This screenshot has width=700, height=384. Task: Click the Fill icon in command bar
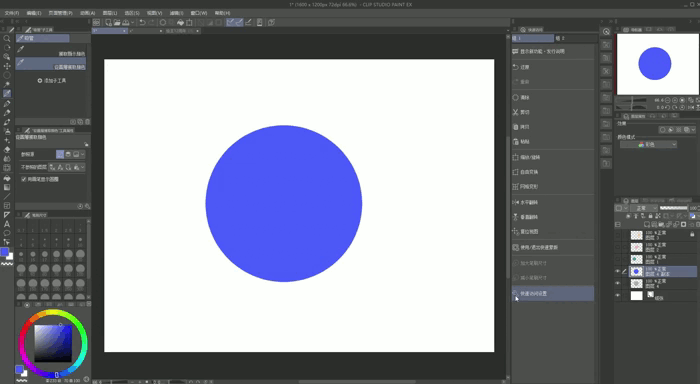point(180,22)
